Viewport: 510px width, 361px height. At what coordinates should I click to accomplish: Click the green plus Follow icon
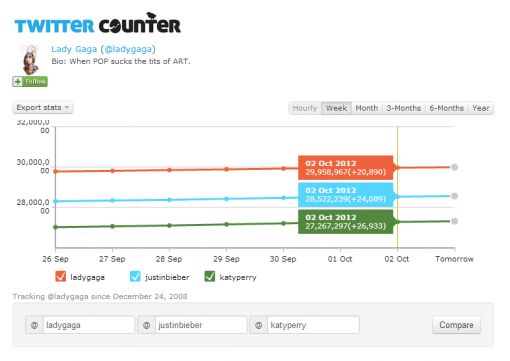[18, 81]
